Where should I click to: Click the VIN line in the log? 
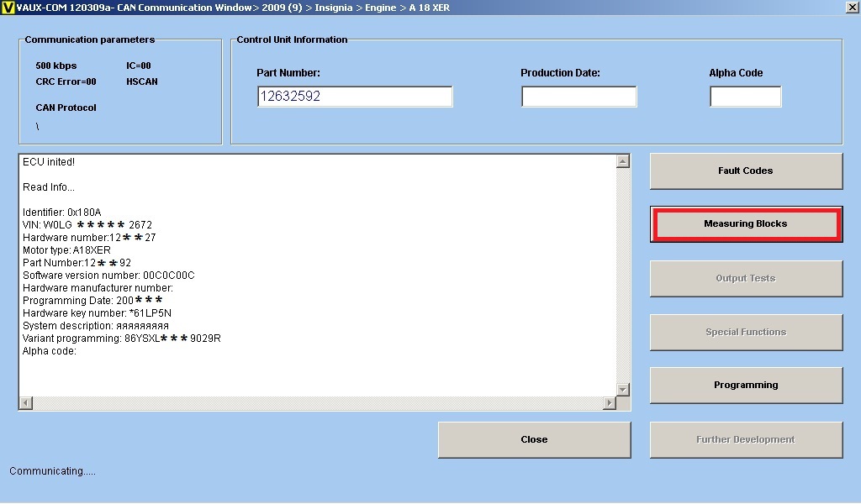coord(87,225)
